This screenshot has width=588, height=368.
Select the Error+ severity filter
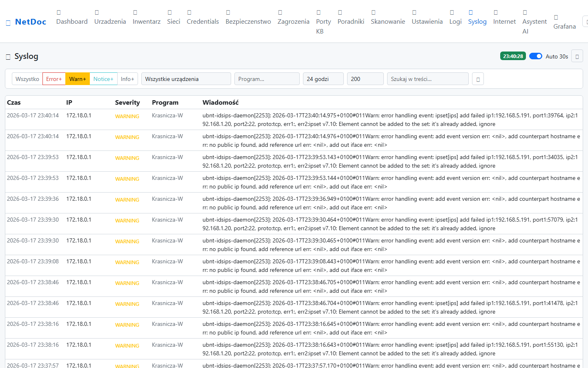[54, 79]
